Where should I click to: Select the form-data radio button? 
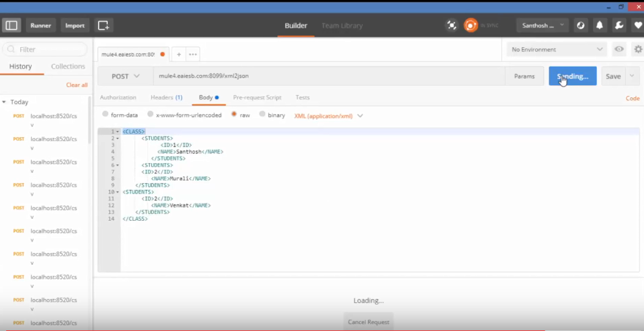[x=105, y=115]
